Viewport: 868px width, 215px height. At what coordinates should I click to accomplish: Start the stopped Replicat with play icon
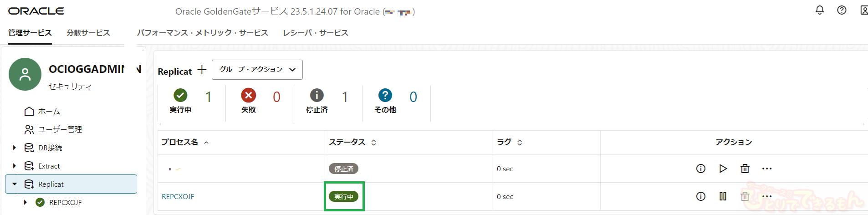click(723, 169)
